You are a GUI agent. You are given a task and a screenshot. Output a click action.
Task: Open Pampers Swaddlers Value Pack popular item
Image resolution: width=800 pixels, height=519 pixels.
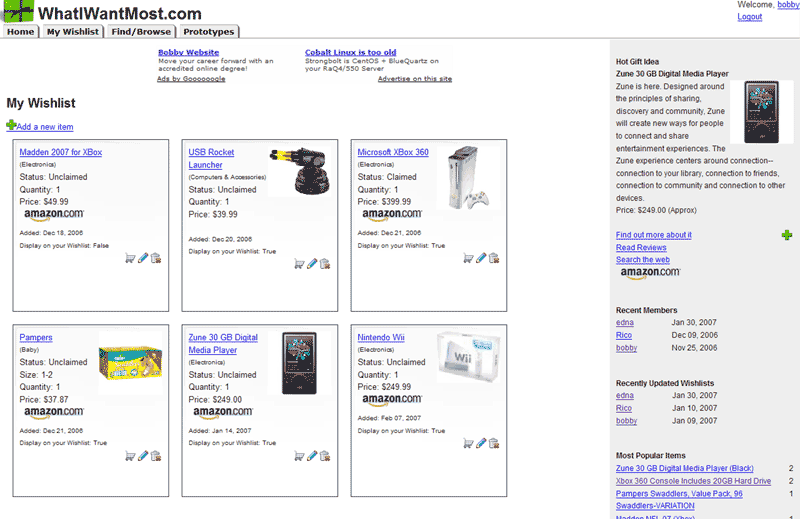[x=679, y=500]
